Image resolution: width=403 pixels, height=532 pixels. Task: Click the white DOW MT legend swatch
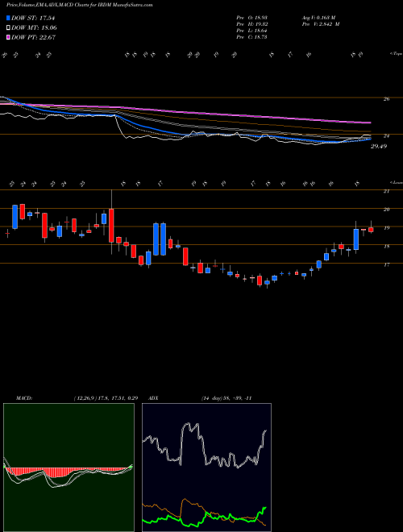pyautogui.click(x=9, y=28)
